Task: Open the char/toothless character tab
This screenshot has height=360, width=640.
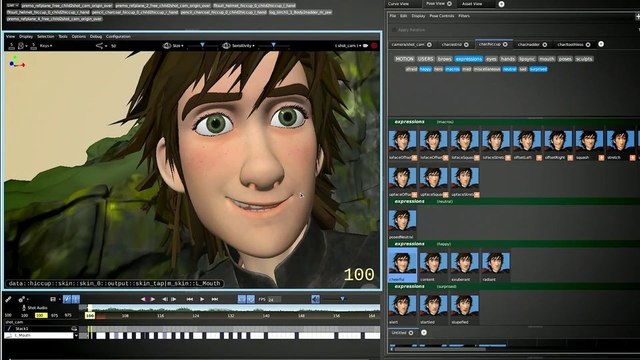Action: [x=570, y=44]
